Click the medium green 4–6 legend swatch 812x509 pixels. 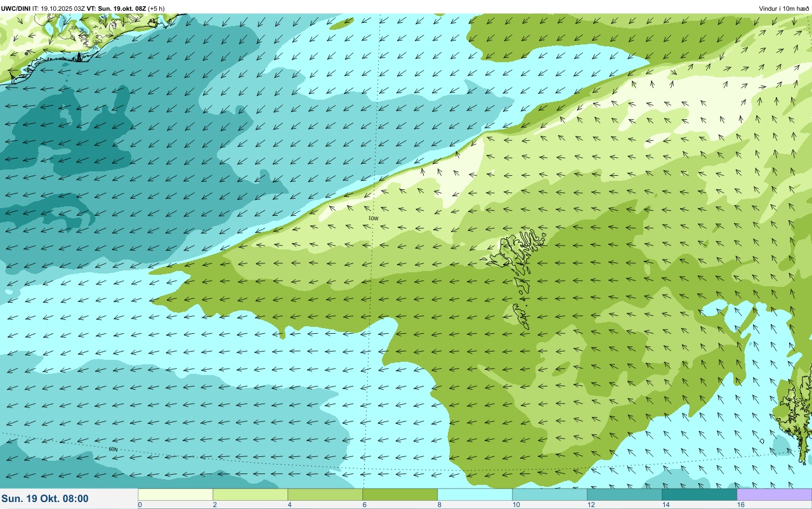(x=325, y=494)
